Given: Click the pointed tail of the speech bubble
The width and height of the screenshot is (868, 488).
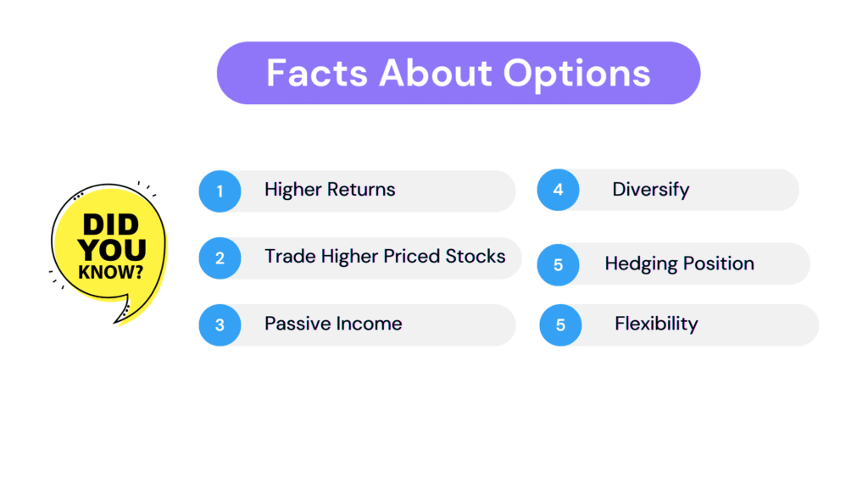Looking at the screenshot, I should [x=123, y=313].
